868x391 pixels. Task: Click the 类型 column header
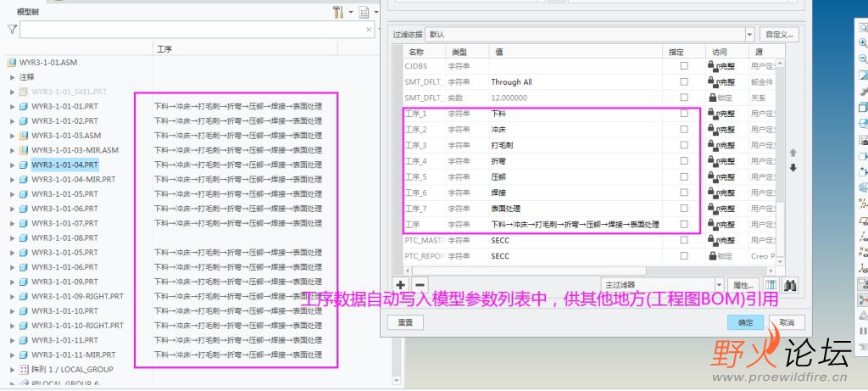(467, 52)
